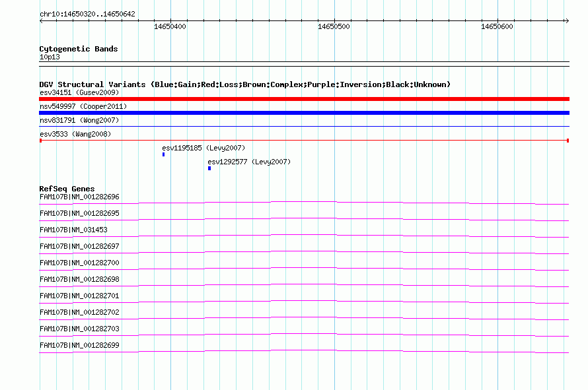Image resolution: width=588 pixels, height=390 pixels.
Task: Click the 14650600 ruler position label
Action: click(x=497, y=26)
